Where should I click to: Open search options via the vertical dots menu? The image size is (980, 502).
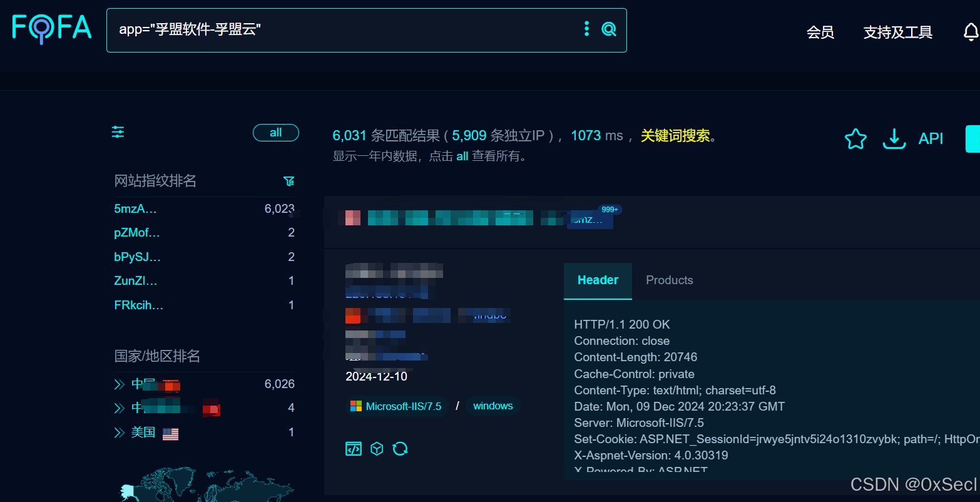coord(586,28)
